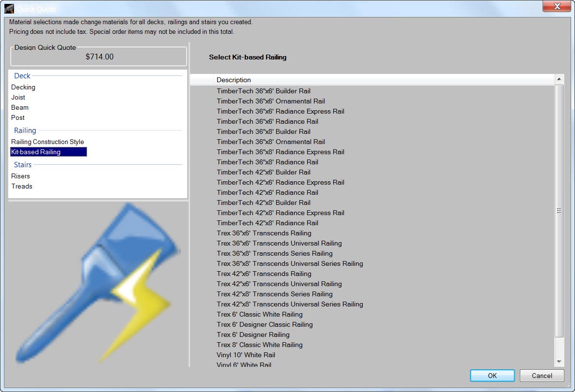Click the Cancel button
This screenshot has height=392, width=575.
click(542, 376)
